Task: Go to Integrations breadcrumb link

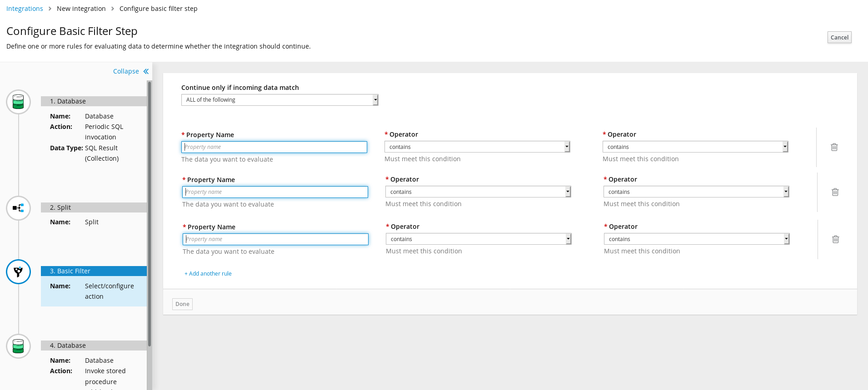Action: pyautogui.click(x=25, y=9)
